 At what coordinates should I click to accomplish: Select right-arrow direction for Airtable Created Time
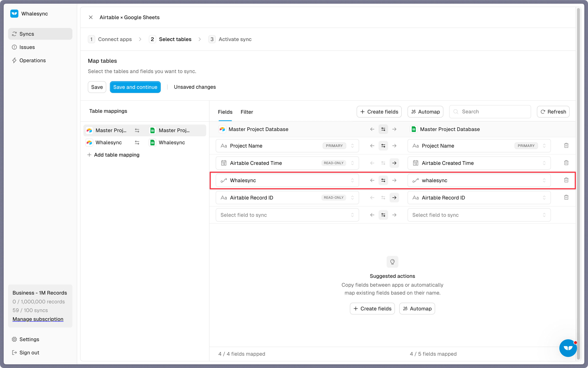[394, 163]
